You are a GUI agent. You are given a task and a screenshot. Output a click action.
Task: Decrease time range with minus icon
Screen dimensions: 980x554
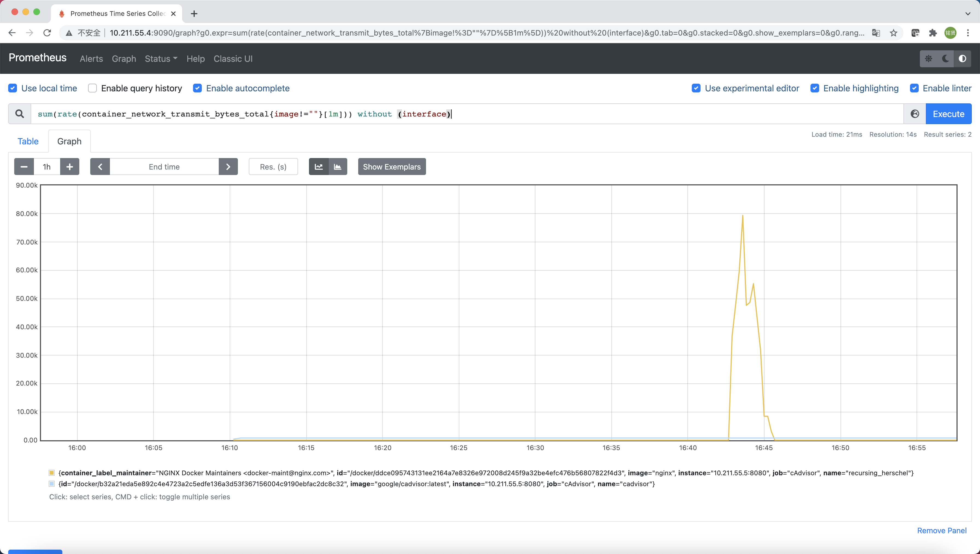pos(24,167)
